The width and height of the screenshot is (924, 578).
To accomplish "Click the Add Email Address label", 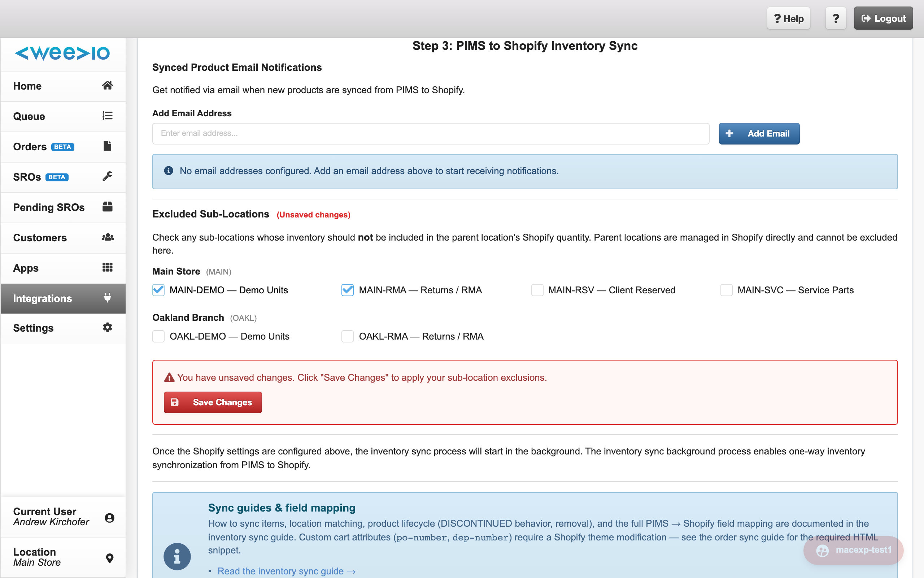I will point(192,113).
